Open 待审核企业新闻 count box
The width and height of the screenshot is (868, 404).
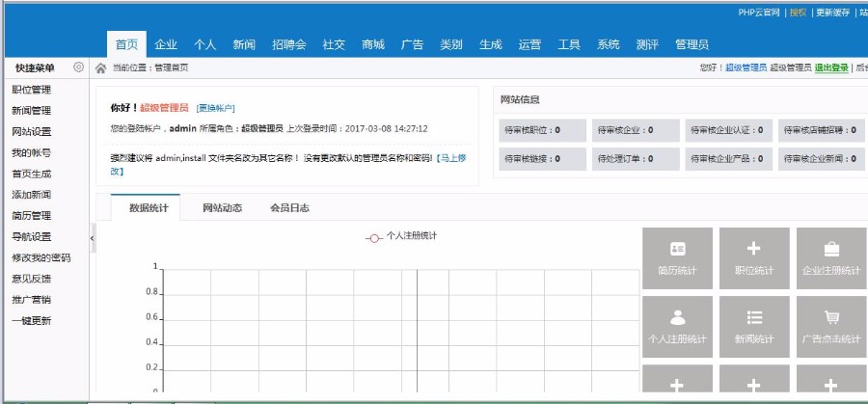pos(823,159)
